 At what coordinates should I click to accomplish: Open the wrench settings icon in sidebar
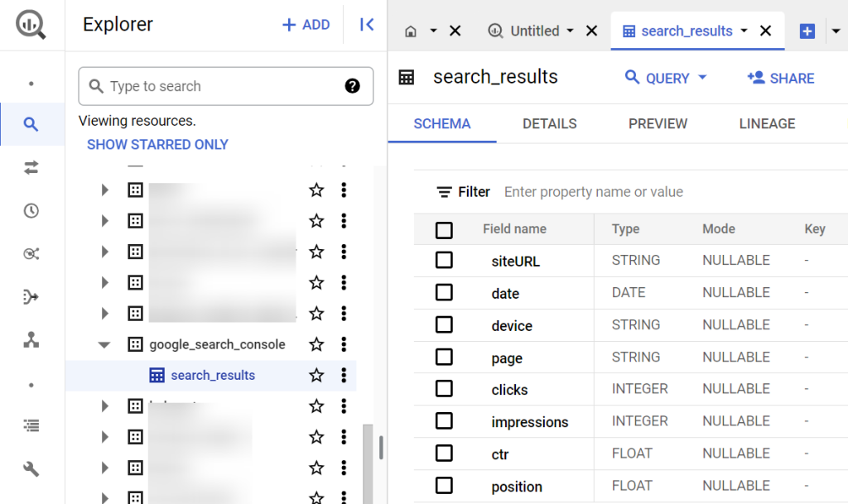point(31,469)
